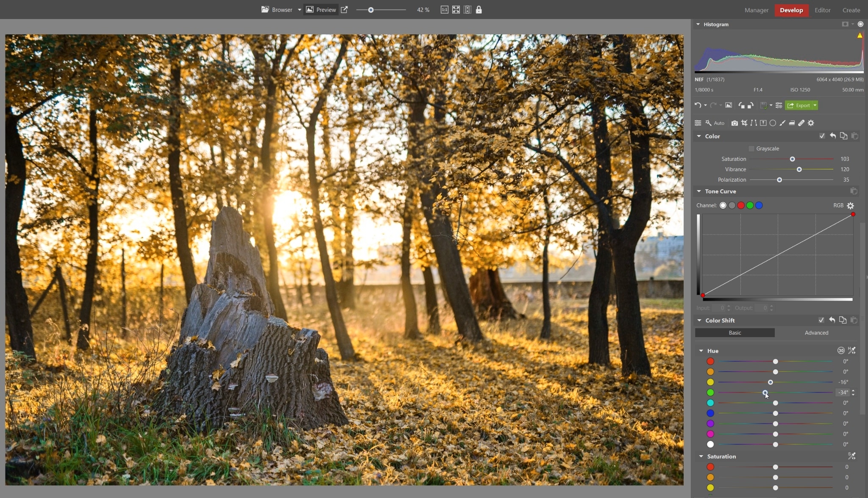Open the Browser dropdown arrow

[x=299, y=10]
